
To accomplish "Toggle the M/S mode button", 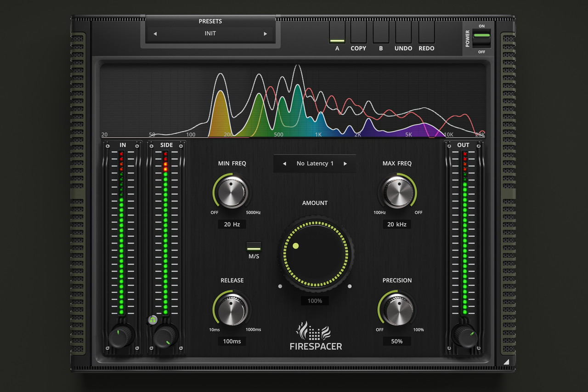I will [254, 246].
